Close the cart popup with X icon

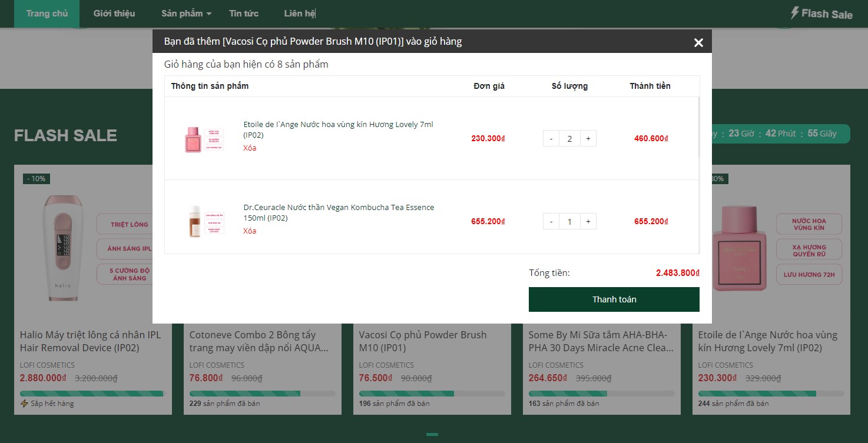[698, 42]
